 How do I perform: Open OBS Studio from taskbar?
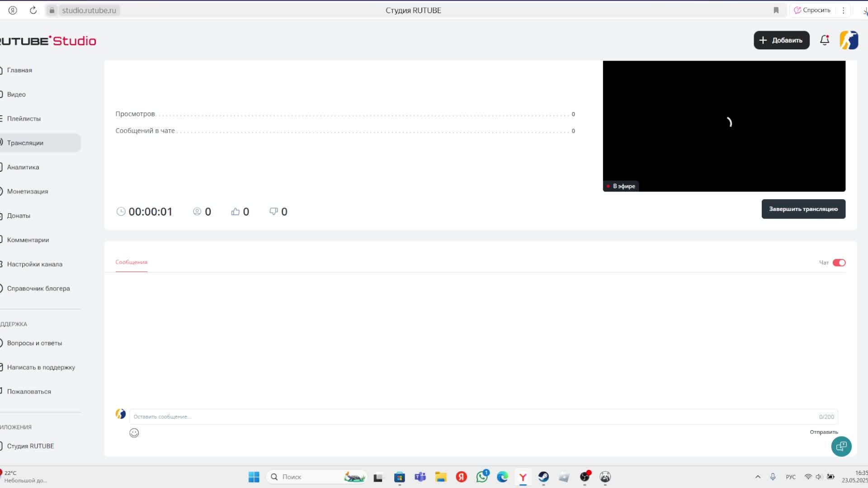(585, 477)
